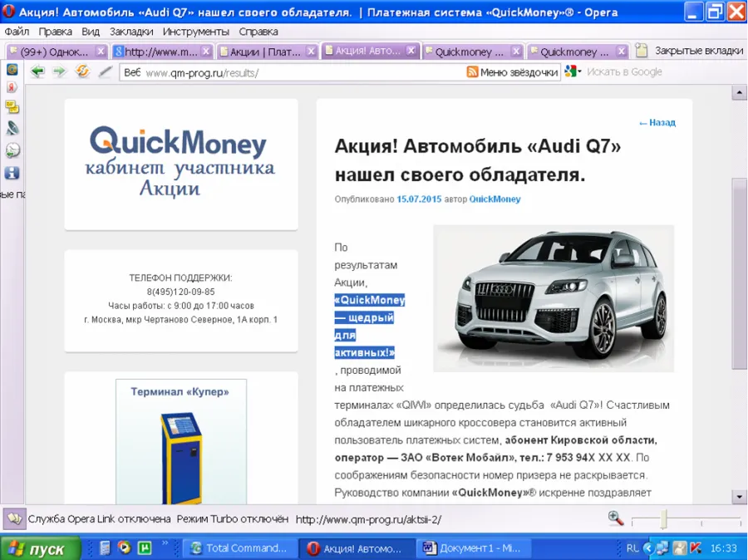
Task: Close the second Quickmoney tab
Action: 621,51
